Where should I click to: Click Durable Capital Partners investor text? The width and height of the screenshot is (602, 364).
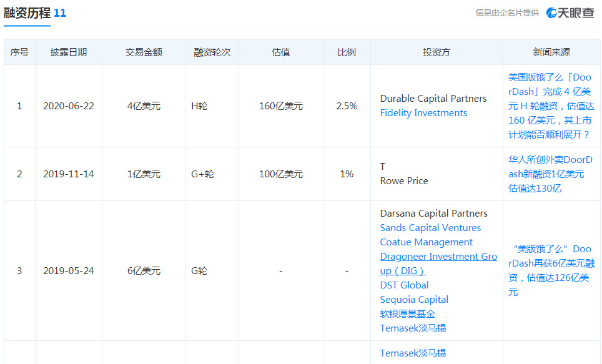coord(433,99)
